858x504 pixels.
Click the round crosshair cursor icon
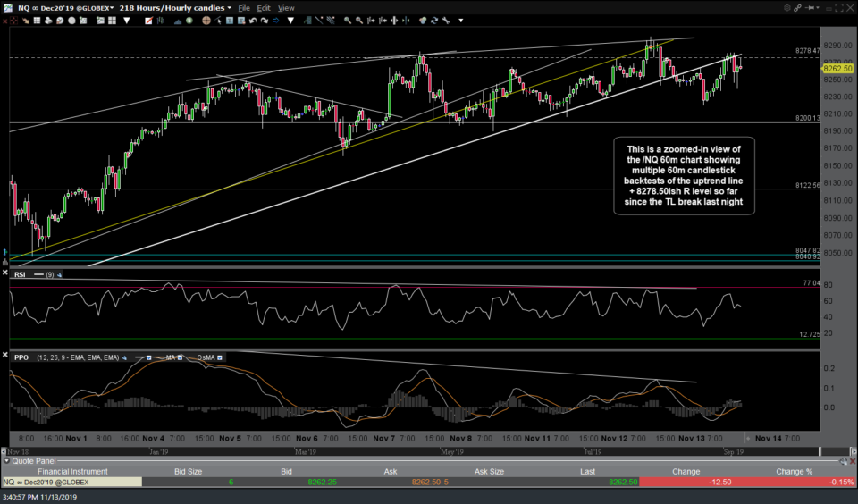coord(206,21)
